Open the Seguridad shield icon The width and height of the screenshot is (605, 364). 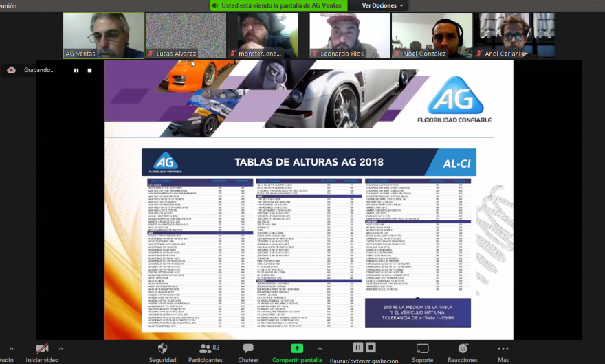click(x=162, y=348)
